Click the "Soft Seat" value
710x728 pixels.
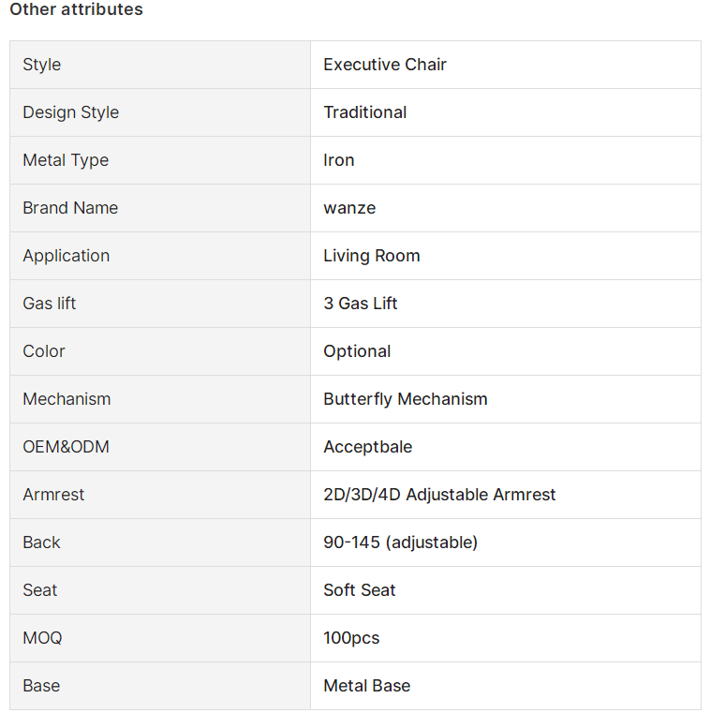359,590
